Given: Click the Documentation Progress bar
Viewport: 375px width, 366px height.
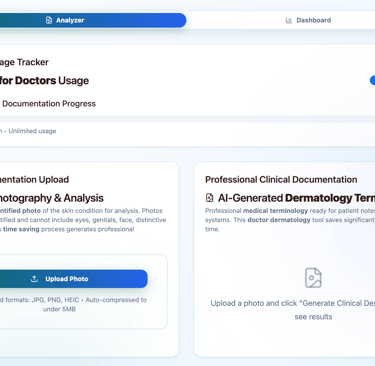Looking at the screenshot, I should click(x=187, y=119).
